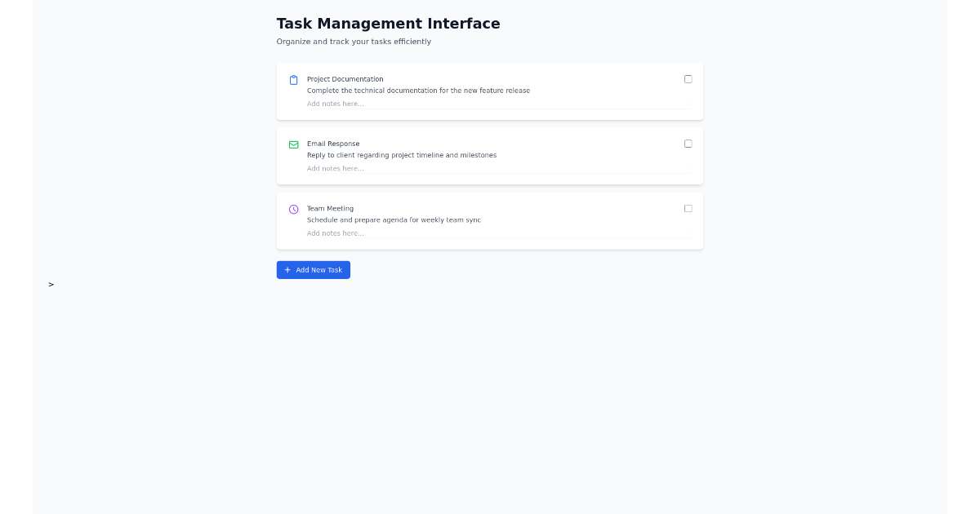Screen dimensions: 980x514
Task: Click the Project Documentation task title
Action: [345, 78]
